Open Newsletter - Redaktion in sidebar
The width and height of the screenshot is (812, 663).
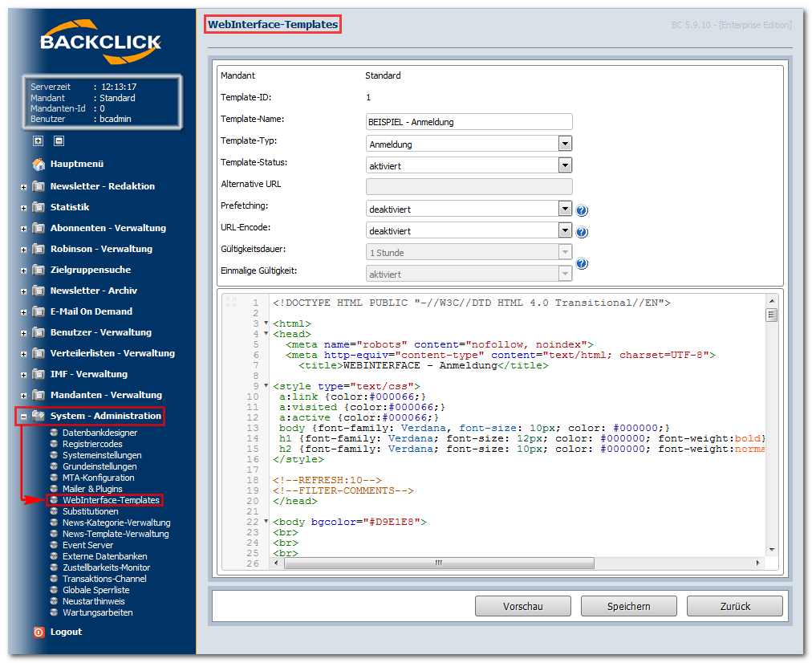[102, 186]
